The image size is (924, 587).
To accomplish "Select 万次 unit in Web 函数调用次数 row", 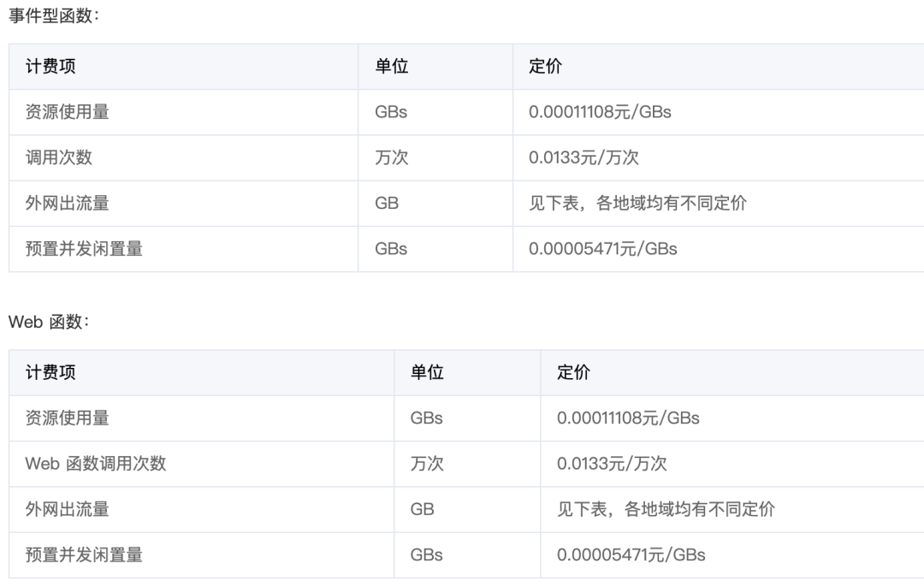I will 427,463.
